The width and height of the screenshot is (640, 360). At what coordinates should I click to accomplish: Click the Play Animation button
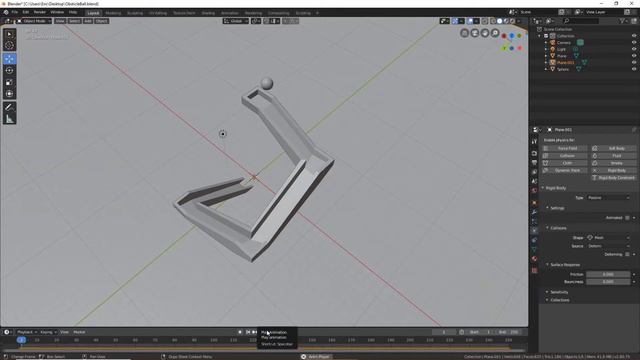[266, 332]
